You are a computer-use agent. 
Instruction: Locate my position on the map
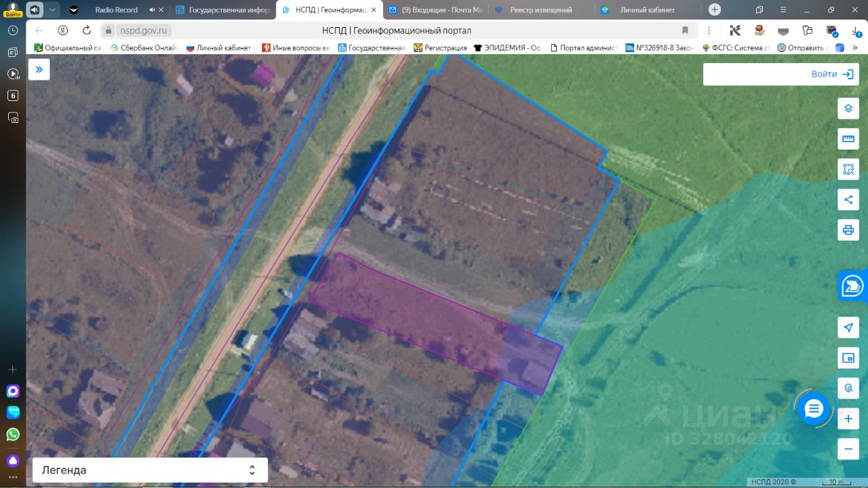(848, 328)
